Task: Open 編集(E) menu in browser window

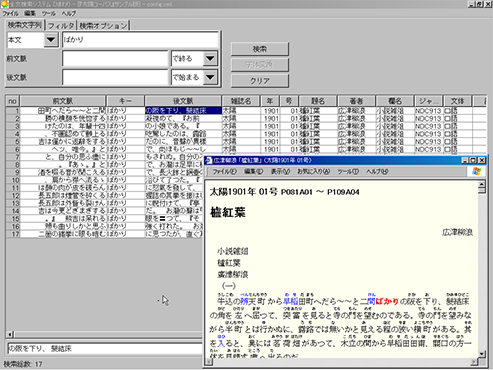Action: click(253, 172)
